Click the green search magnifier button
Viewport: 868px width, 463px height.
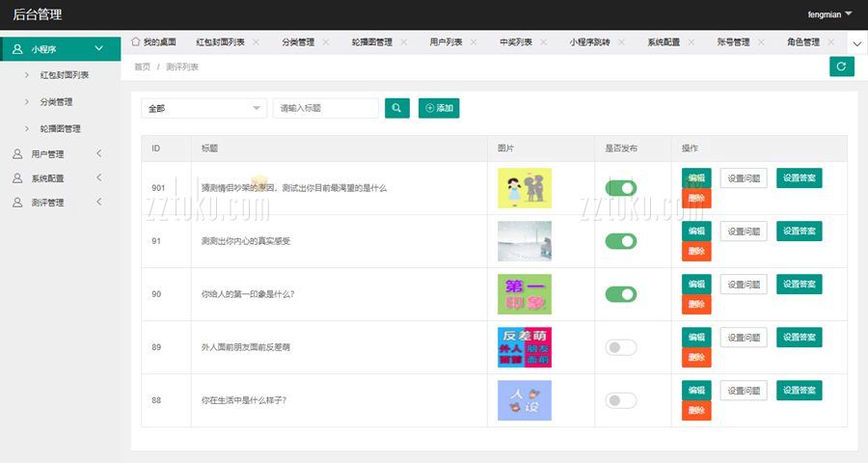(x=396, y=108)
